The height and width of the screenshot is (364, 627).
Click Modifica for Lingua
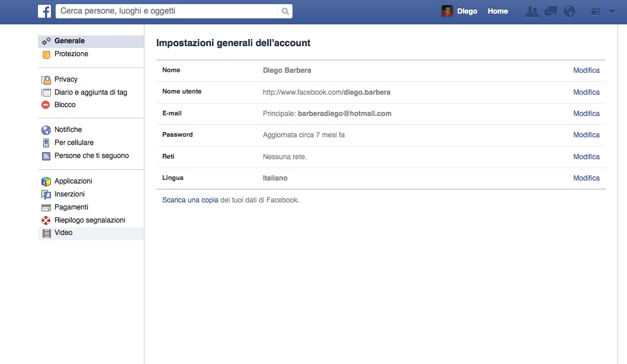coord(586,178)
